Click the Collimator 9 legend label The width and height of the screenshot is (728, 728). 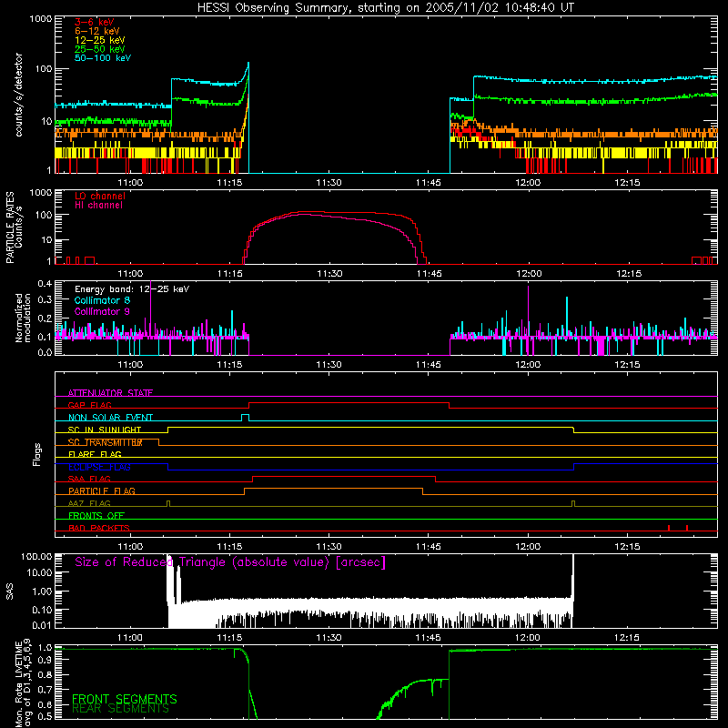[x=102, y=311]
